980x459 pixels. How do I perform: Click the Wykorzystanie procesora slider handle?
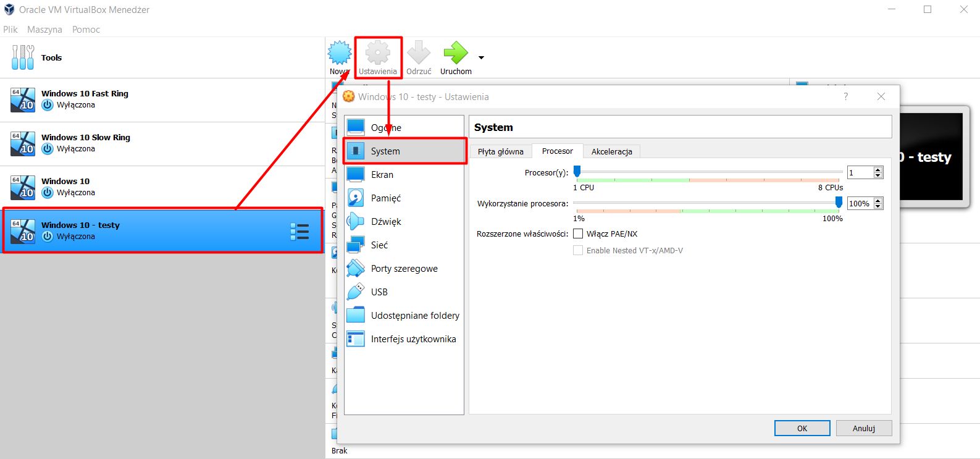[x=839, y=202]
